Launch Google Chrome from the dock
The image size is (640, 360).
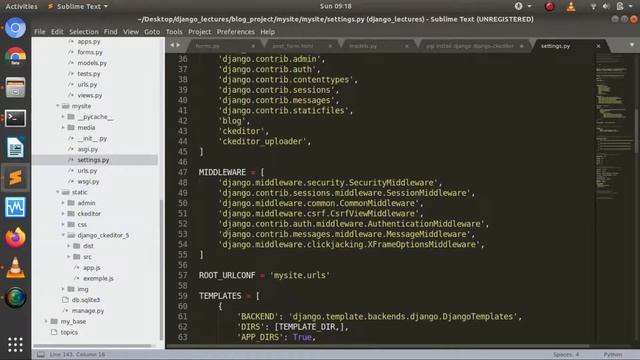(15, 57)
